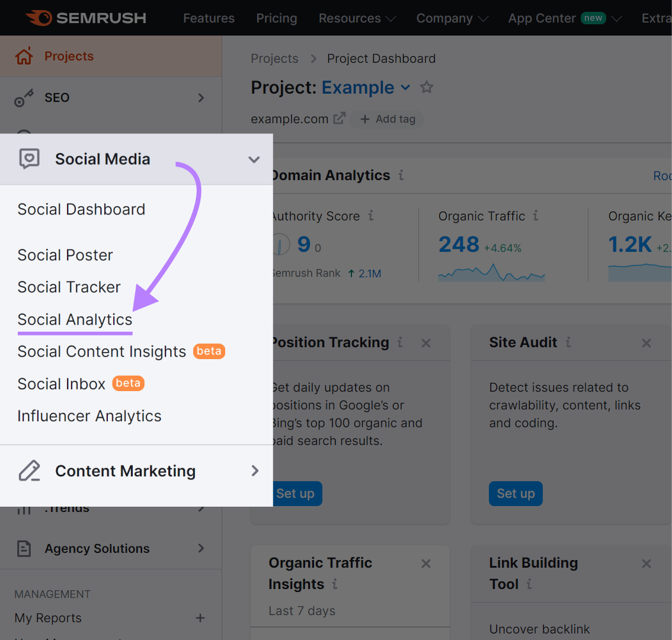Close the Organic Traffic Insights widget

coord(426,564)
